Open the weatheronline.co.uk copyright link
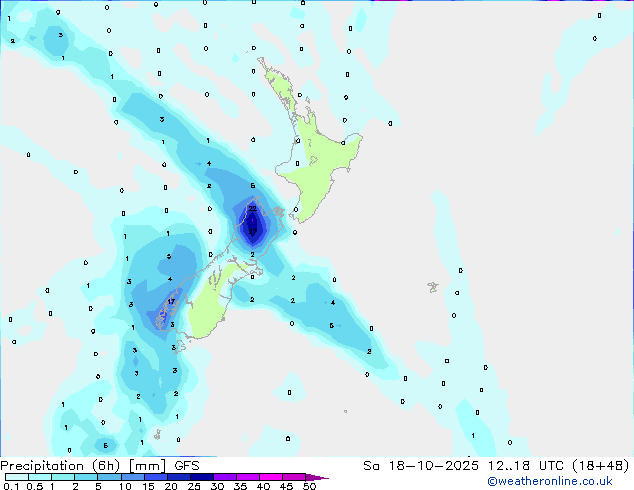Image resolution: width=634 pixels, height=490 pixels. tap(550, 481)
